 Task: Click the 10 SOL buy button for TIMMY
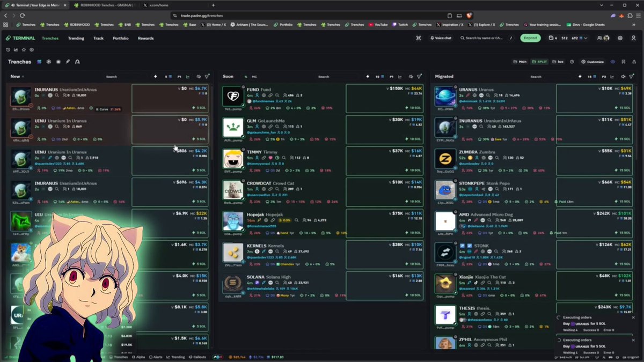414,170
